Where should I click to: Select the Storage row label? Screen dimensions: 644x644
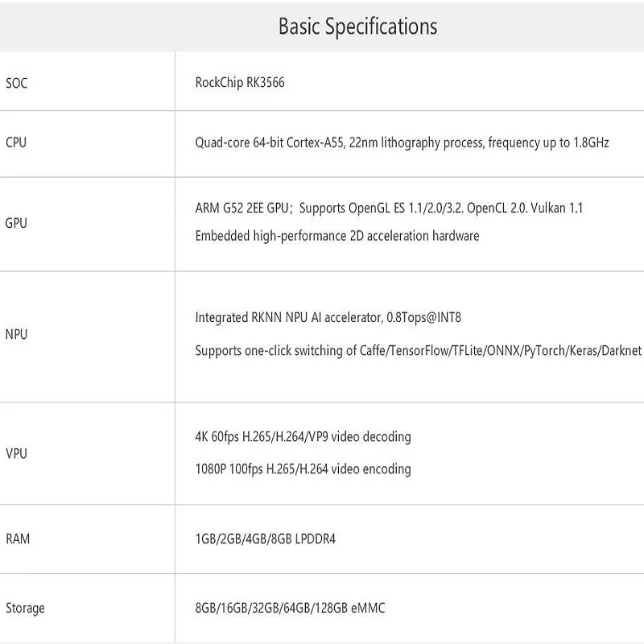click(x=25, y=608)
